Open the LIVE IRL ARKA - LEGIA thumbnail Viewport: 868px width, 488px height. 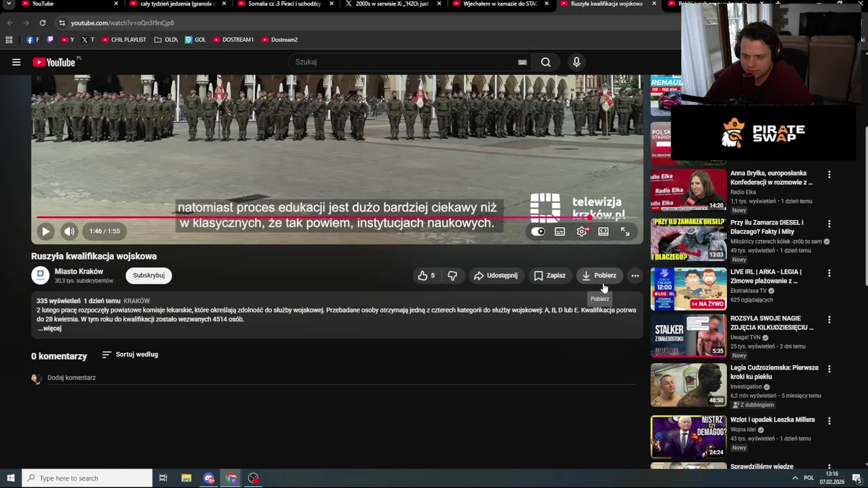pos(688,288)
